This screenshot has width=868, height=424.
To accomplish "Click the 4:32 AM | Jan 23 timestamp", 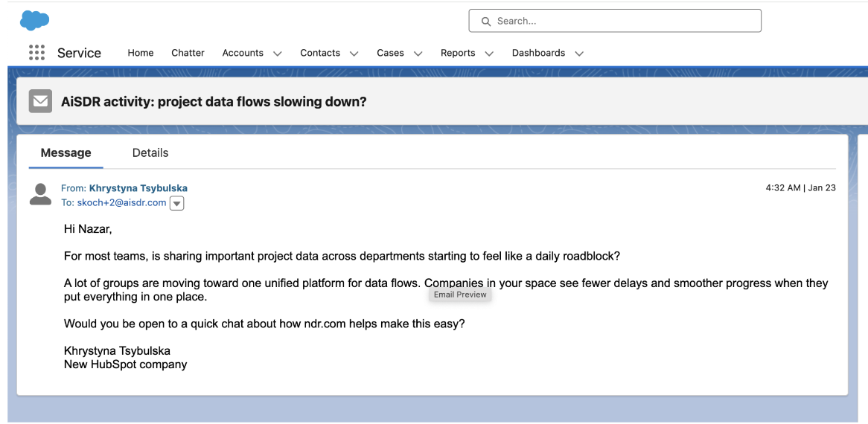I will coord(800,188).
